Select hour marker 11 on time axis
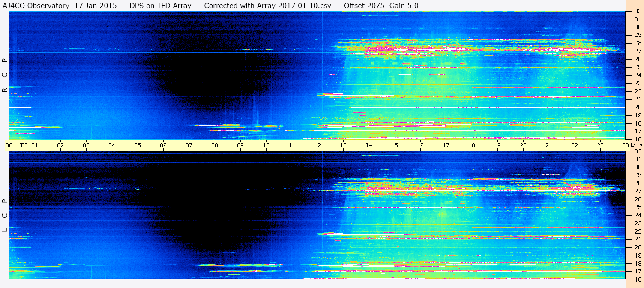Viewport: 644px width, 288px height. pyautogui.click(x=292, y=145)
